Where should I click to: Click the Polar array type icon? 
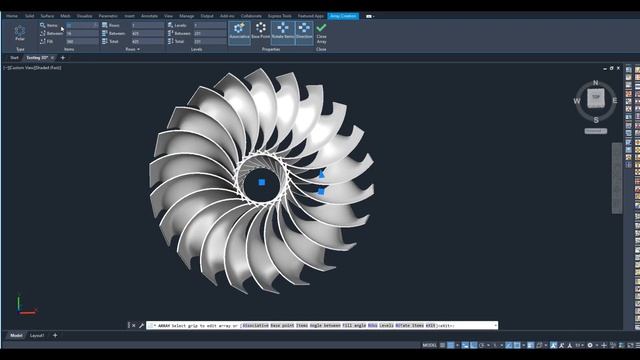click(20, 31)
